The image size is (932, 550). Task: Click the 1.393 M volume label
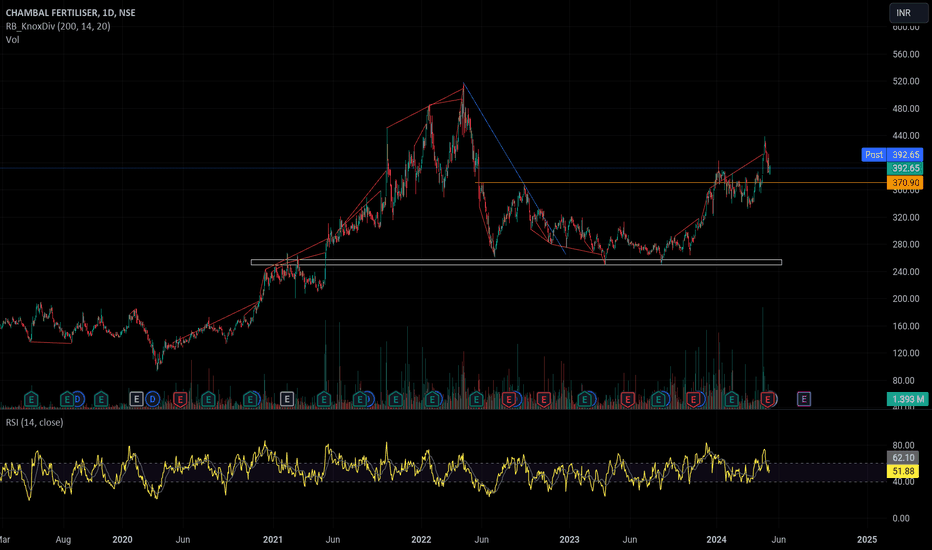tap(908, 399)
